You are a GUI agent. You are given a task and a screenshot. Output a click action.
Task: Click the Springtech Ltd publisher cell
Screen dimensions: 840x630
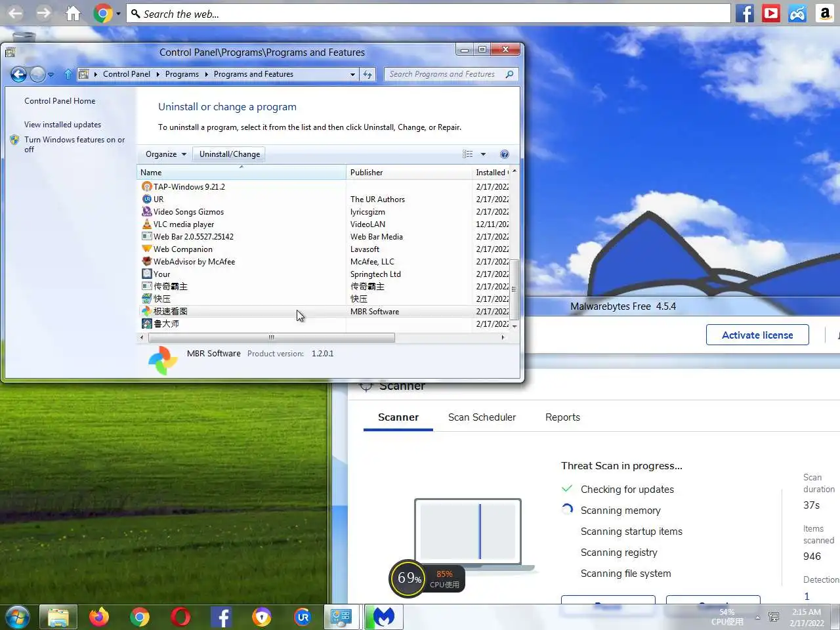point(375,274)
